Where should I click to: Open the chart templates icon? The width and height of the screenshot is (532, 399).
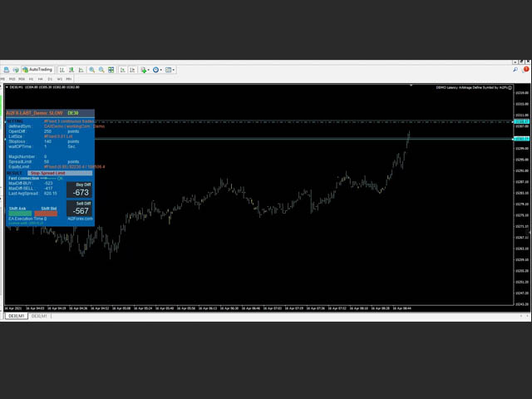pos(168,70)
